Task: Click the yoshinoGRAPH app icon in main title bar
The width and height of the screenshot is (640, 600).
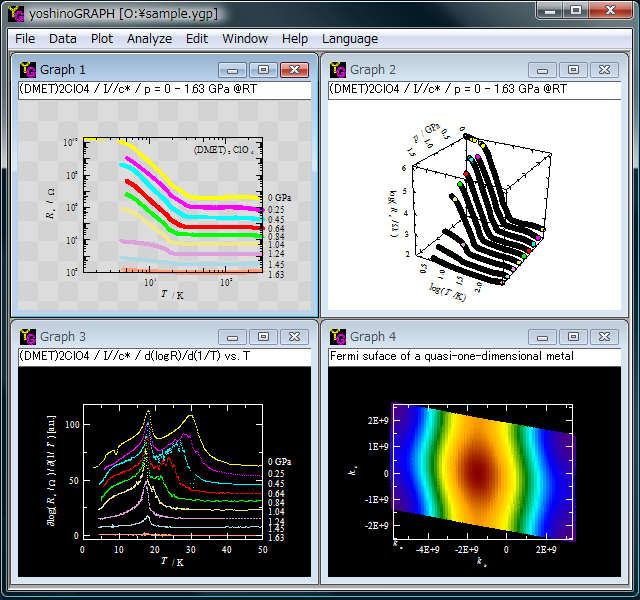Action: pos(15,13)
